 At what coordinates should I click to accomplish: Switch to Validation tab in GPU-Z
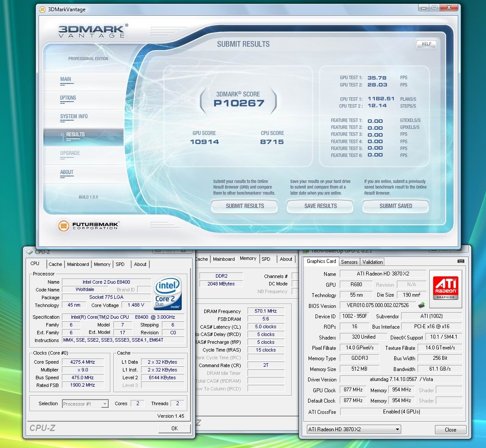point(372,262)
